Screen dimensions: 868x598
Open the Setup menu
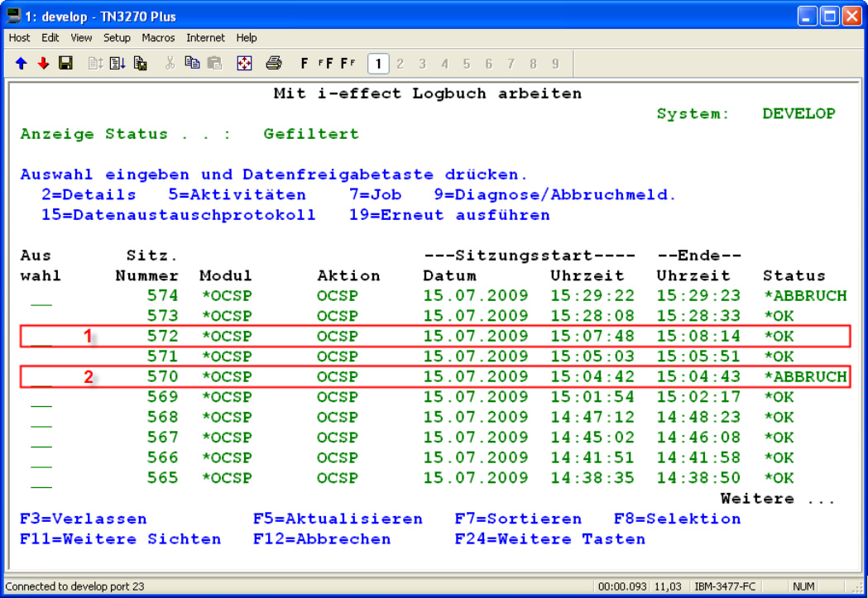117,38
